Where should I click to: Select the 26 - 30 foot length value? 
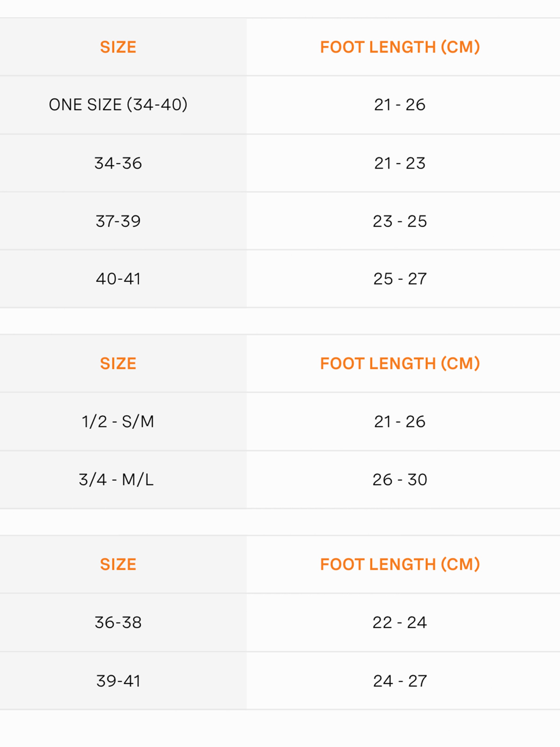click(400, 479)
